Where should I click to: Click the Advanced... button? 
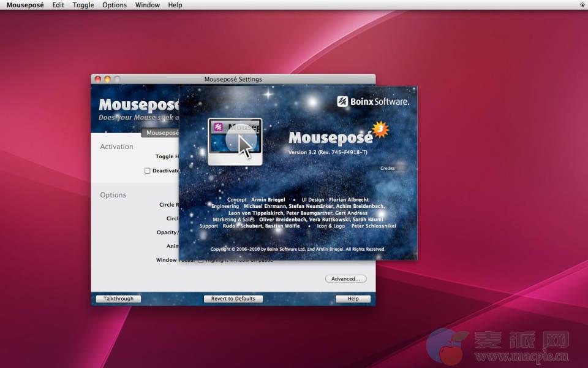pyautogui.click(x=345, y=278)
